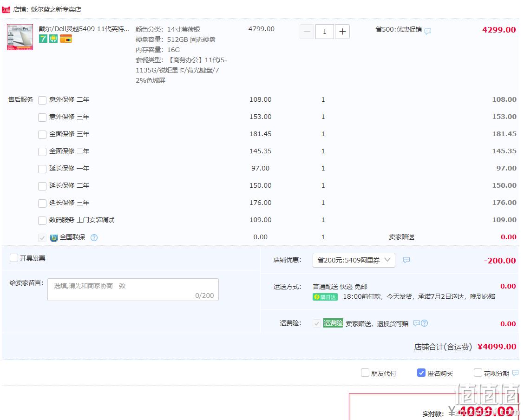The image size is (524, 420).
Task: Check 延长保修 二年 at 150.00
Action: coord(42,186)
